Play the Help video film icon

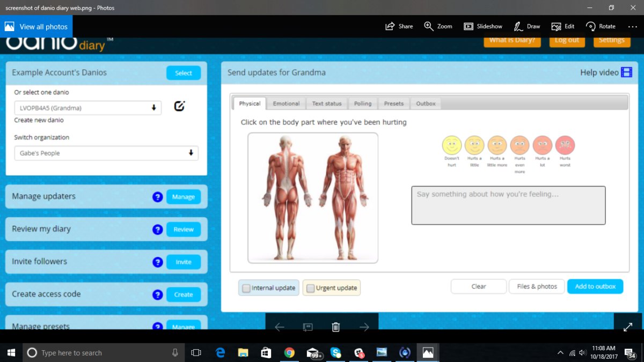pos(626,72)
